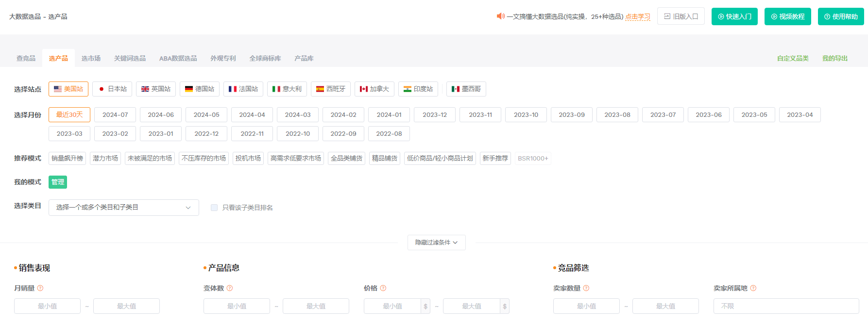Click the speaker announcement icon
This screenshot has width=868, height=324.
[501, 16]
